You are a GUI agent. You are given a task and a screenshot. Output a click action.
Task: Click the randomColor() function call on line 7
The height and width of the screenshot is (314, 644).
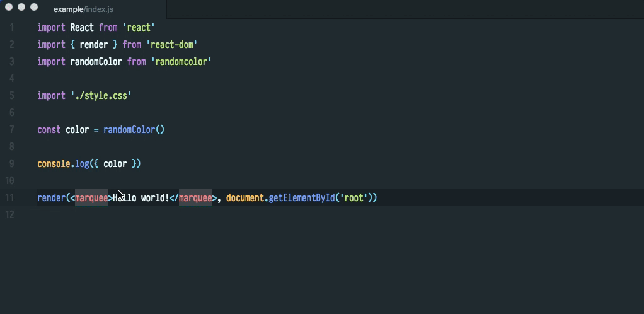coord(134,130)
